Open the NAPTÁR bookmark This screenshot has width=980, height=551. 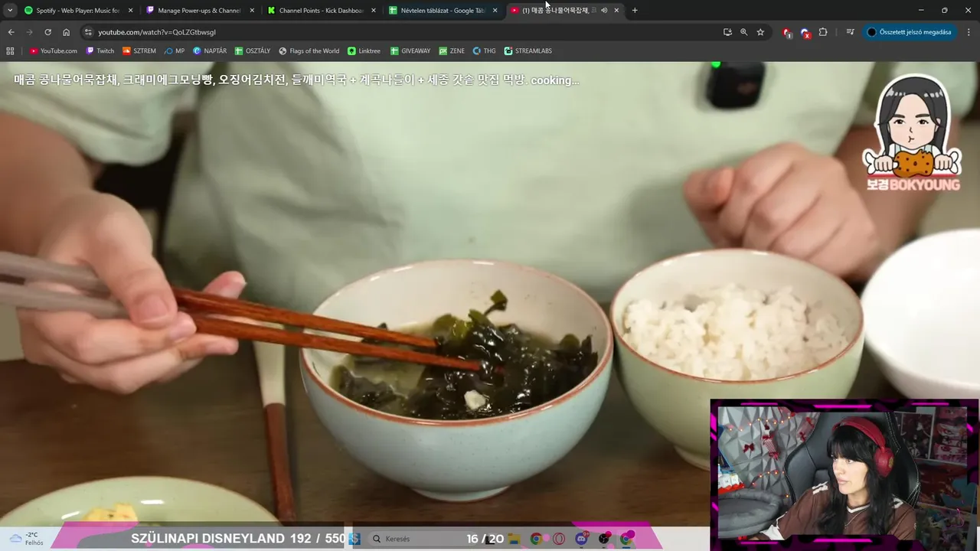click(210, 51)
